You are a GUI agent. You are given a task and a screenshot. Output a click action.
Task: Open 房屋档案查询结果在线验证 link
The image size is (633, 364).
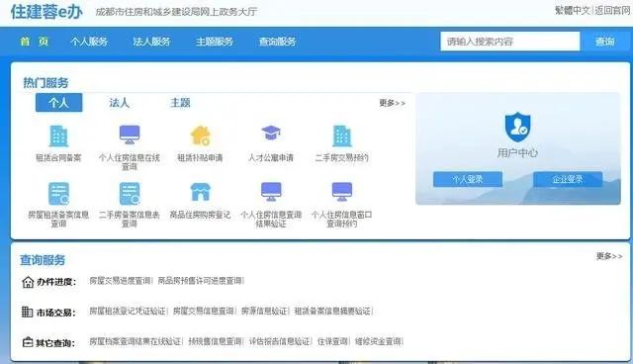135,341
